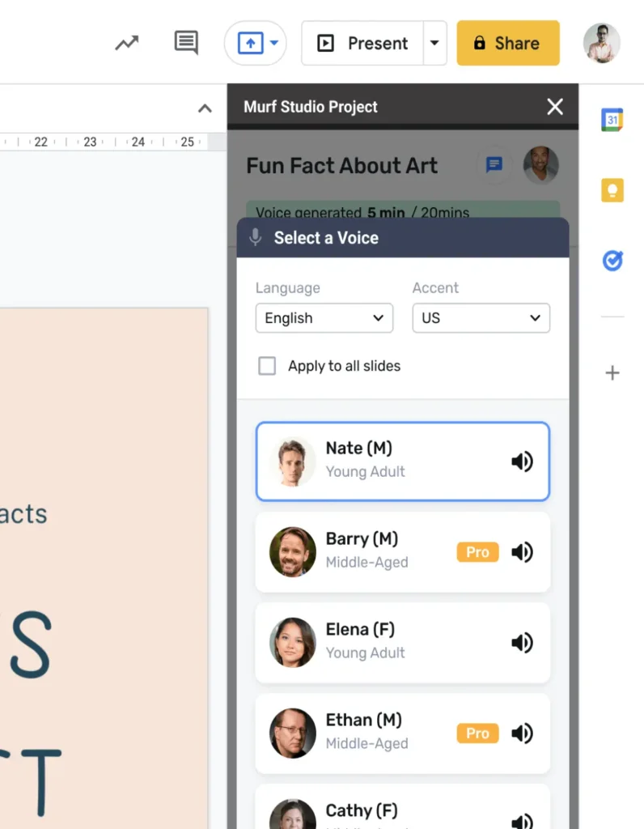Click the Present button
644x829 pixels.
click(x=363, y=43)
